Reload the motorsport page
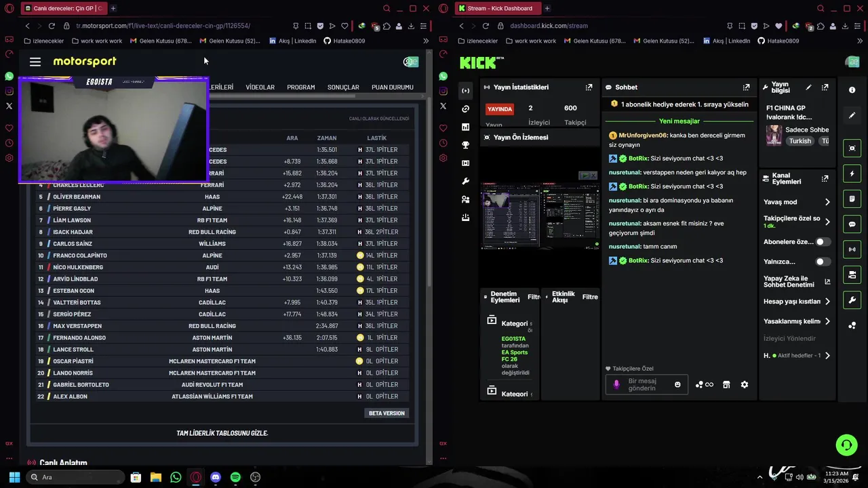This screenshot has width=868, height=488. [52, 26]
